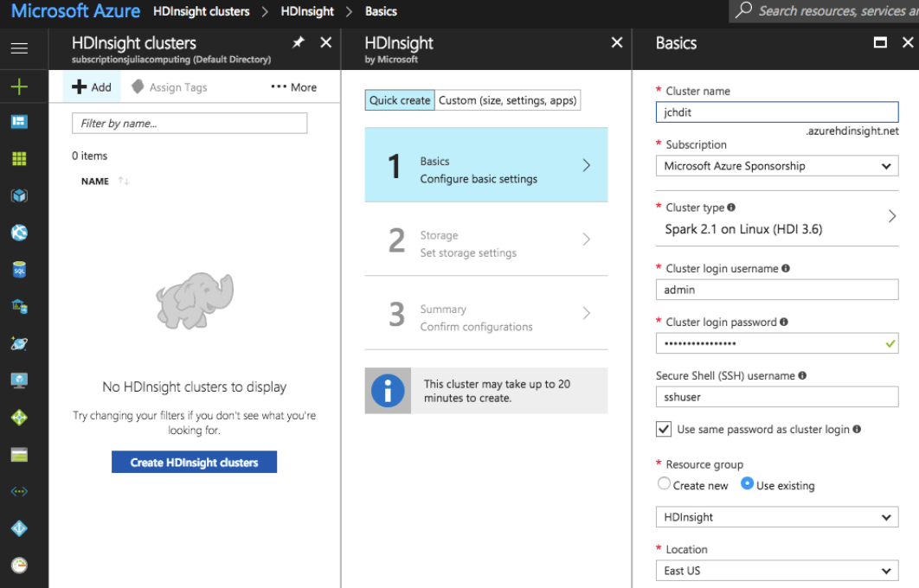The image size is (919, 588).
Task: Click the Microsoft Azure logo
Action: coord(75,10)
